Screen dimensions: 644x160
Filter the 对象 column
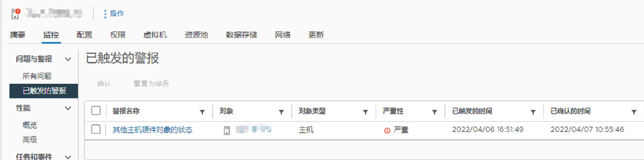[x=281, y=112]
